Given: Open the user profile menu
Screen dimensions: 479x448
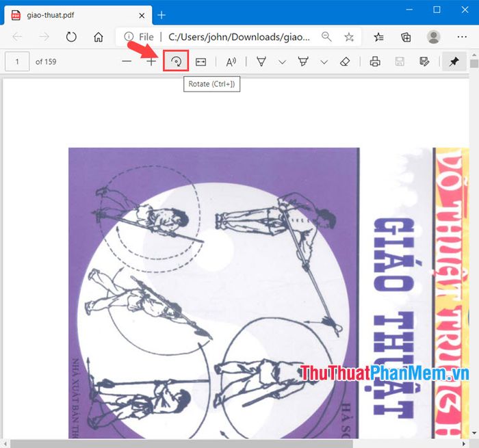Looking at the screenshot, I should (x=433, y=37).
